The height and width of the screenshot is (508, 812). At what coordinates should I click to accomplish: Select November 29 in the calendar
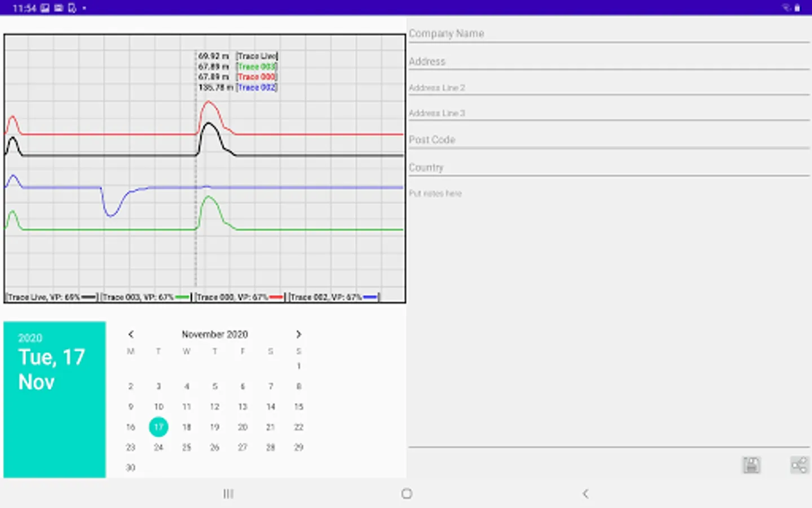[x=298, y=447]
